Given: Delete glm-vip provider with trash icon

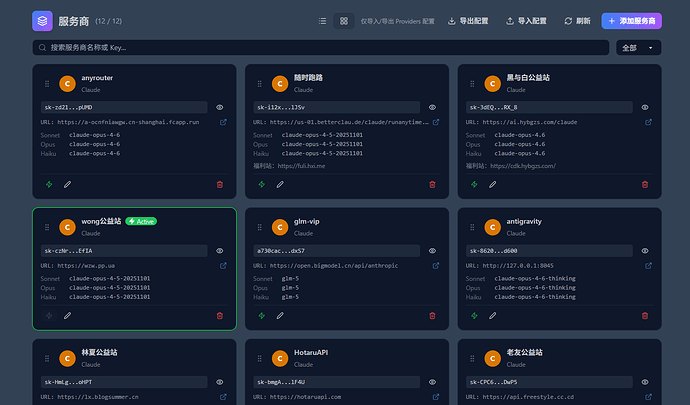Looking at the screenshot, I should (432, 316).
